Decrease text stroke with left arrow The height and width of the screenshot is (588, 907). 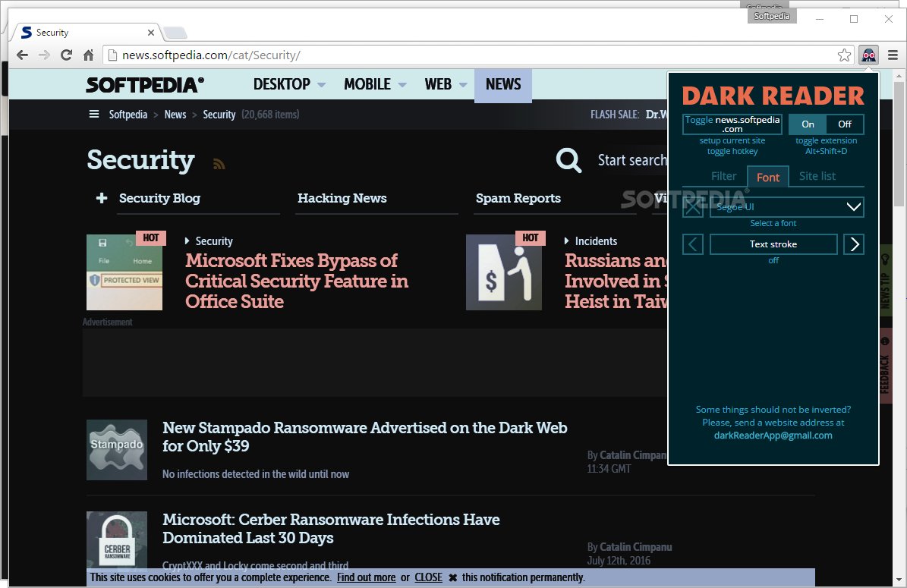click(x=692, y=244)
